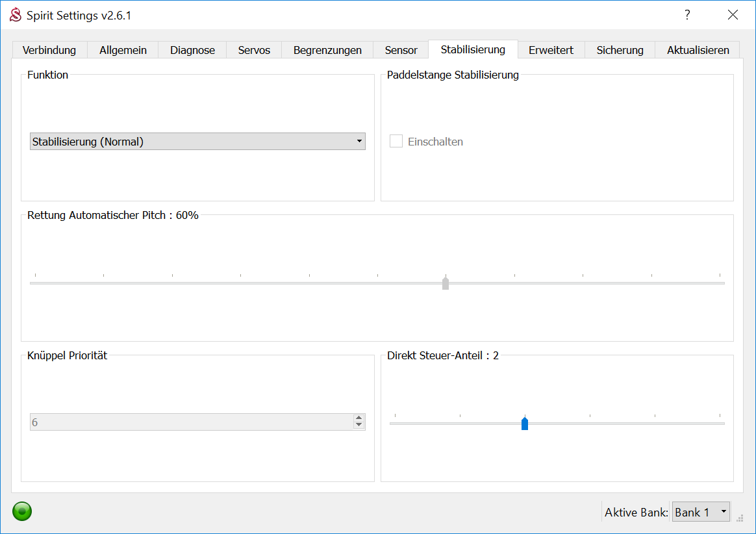
Task: Enable the Einschalten checkbox
Action: [396, 142]
